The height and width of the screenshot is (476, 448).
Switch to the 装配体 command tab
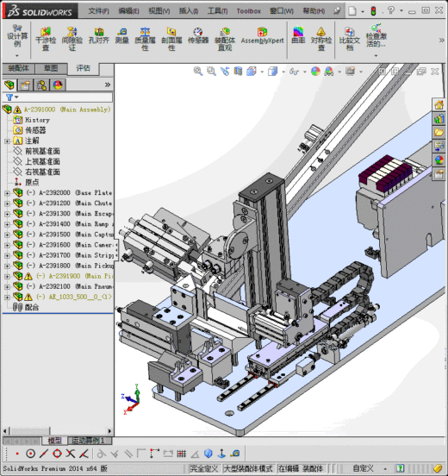[18, 68]
